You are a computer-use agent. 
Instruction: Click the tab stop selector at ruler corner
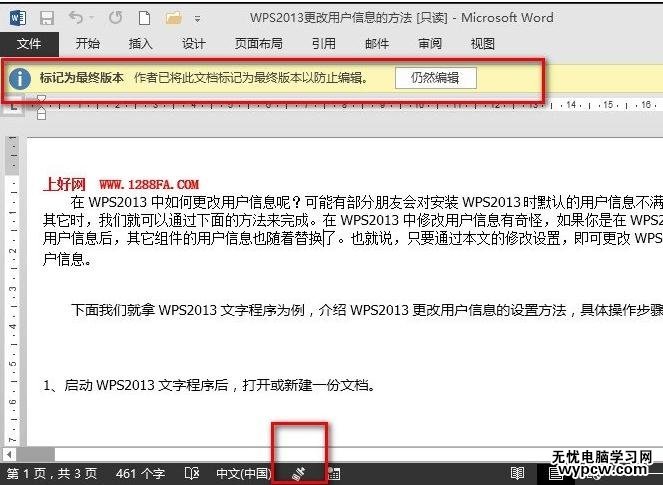(x=14, y=106)
